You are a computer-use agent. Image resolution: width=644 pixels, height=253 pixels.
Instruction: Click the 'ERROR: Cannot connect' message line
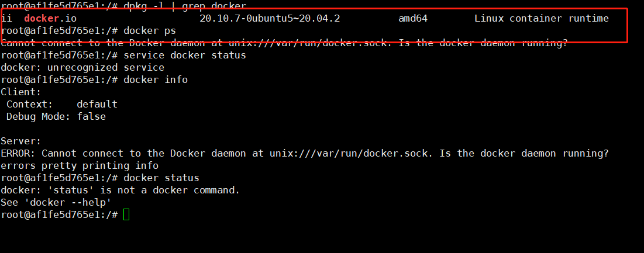(x=304, y=153)
